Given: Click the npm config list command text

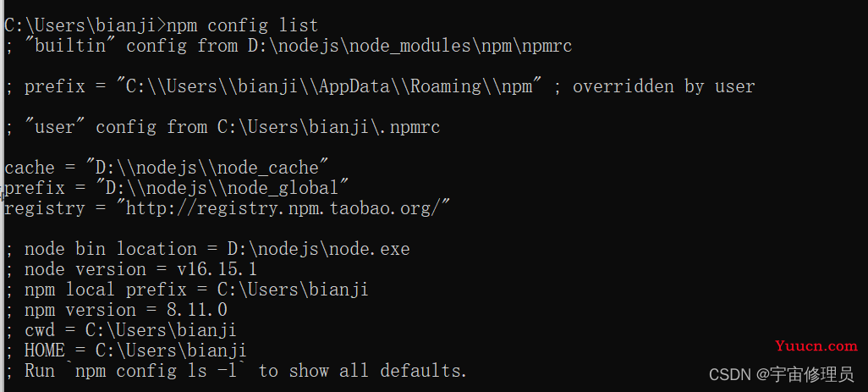Looking at the screenshot, I should 243,25.
